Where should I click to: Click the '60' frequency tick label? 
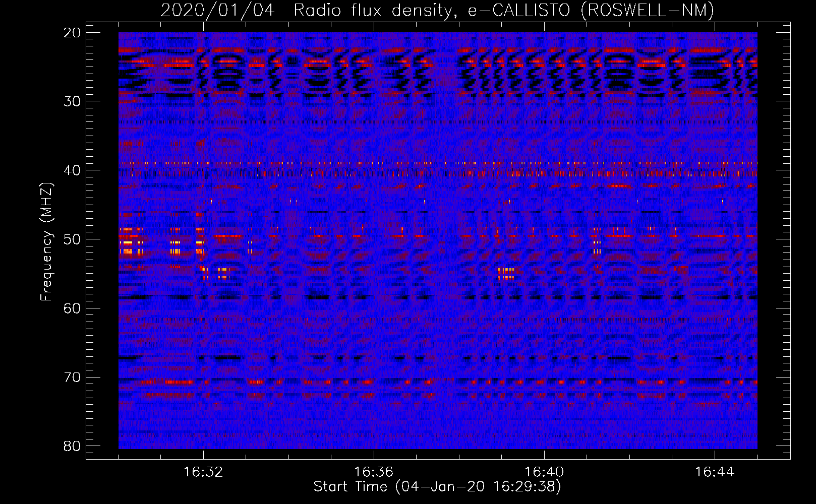tap(73, 308)
